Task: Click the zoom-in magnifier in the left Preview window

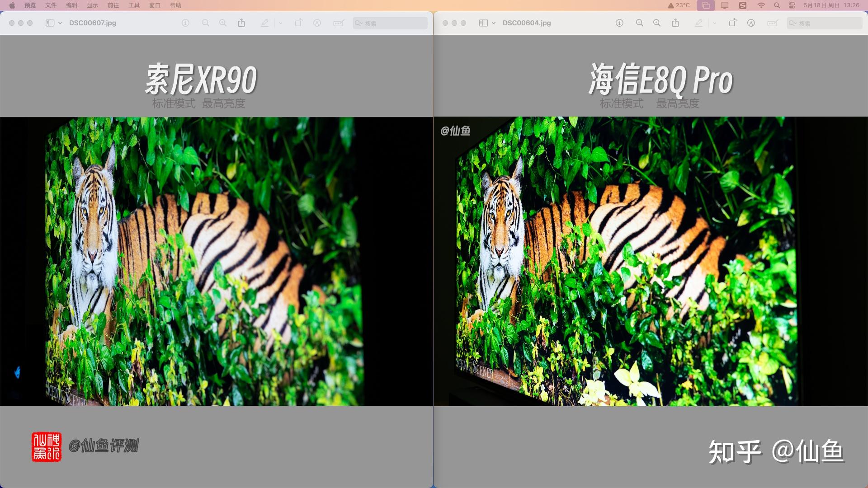Action: point(222,23)
